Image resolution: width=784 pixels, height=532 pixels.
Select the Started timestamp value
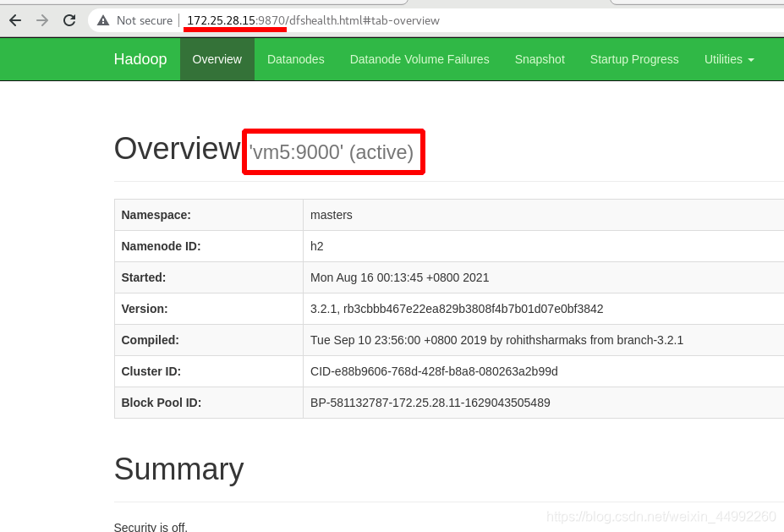tap(399, 277)
